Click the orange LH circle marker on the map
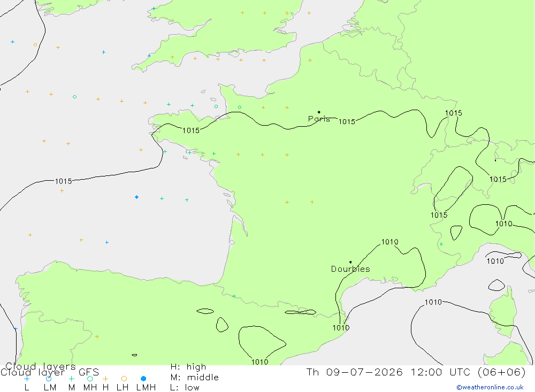This screenshot has height=392, width=535. pyautogui.click(x=35, y=45)
